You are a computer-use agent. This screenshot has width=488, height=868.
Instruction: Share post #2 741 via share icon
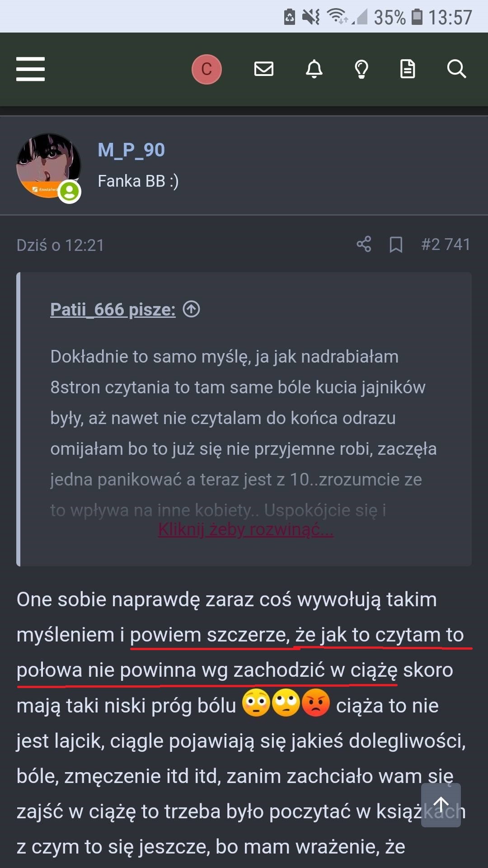[364, 244]
